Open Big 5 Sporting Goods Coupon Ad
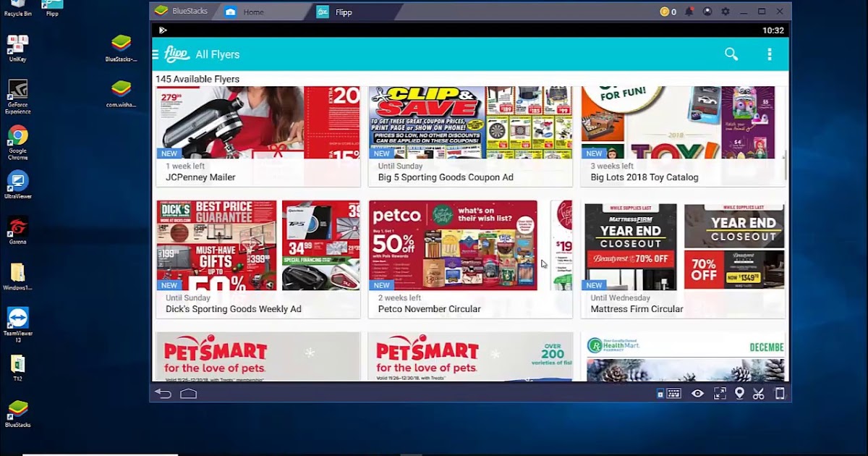Screen dimensions: 868x456 click(470, 137)
